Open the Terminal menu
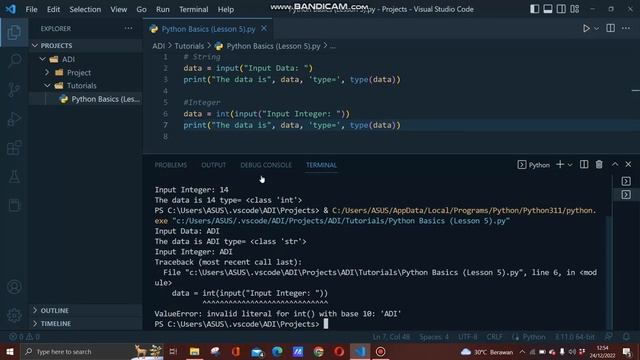 [x=193, y=9]
